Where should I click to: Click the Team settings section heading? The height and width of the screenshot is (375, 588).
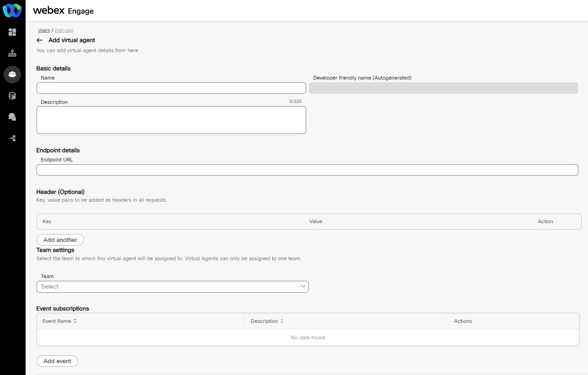tap(55, 250)
